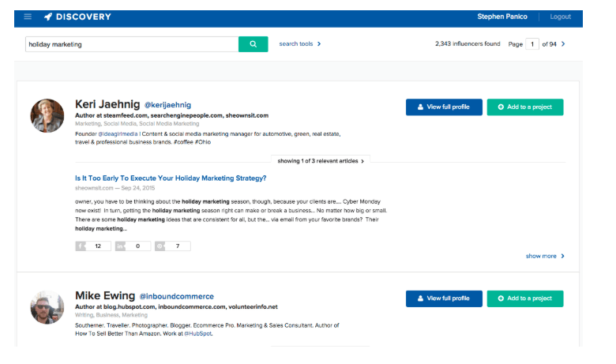Screen dimensions: 616x364
Task: Open article 'Is It Too Early To Execute...'
Action: [x=171, y=178]
